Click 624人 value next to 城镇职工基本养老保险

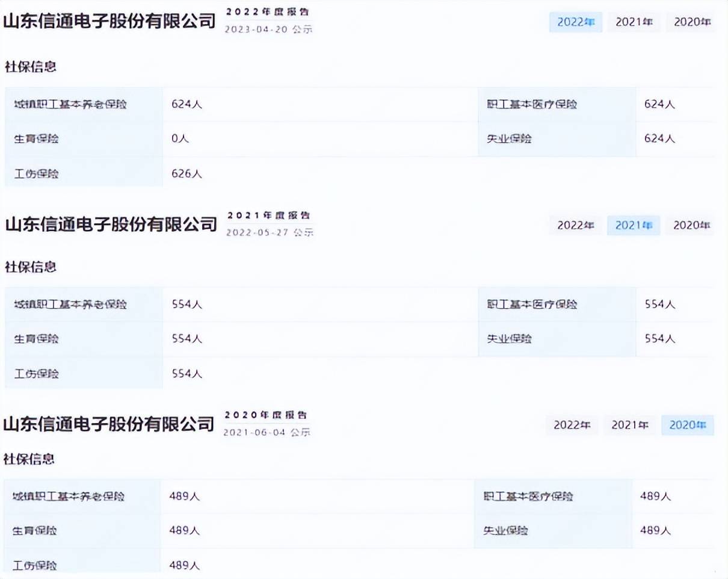[187, 104]
